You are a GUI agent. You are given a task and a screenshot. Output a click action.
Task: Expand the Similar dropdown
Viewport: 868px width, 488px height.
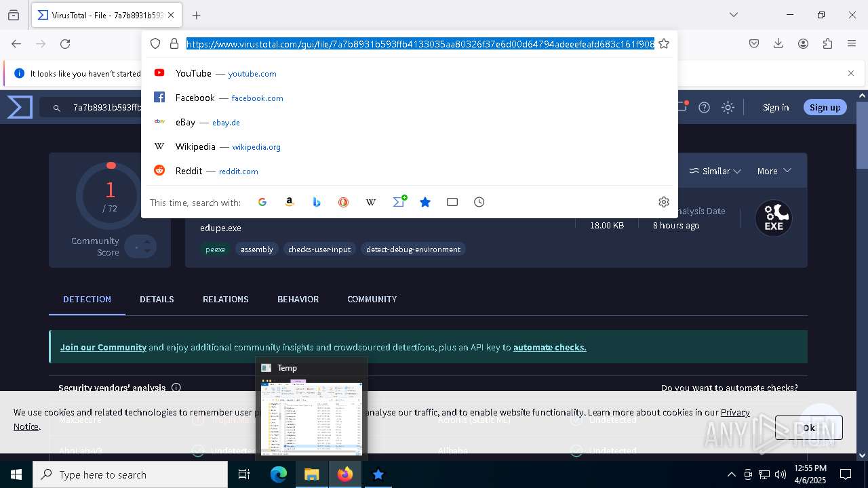[x=715, y=171]
